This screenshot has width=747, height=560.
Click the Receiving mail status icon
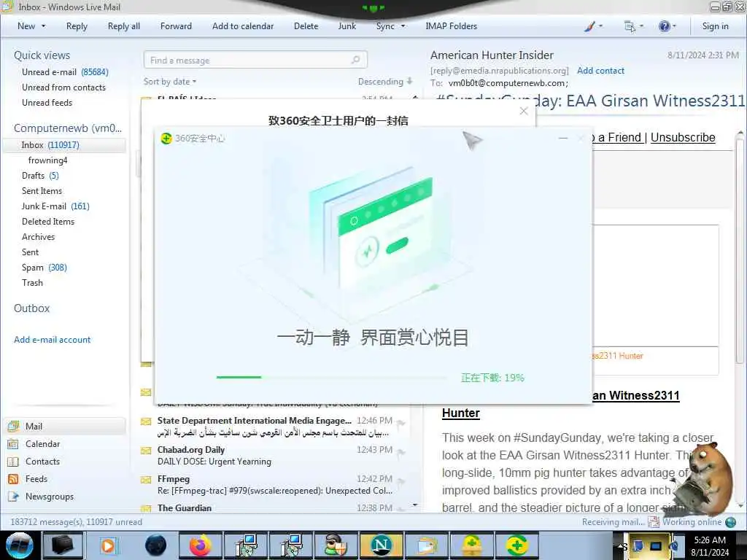[654, 522]
